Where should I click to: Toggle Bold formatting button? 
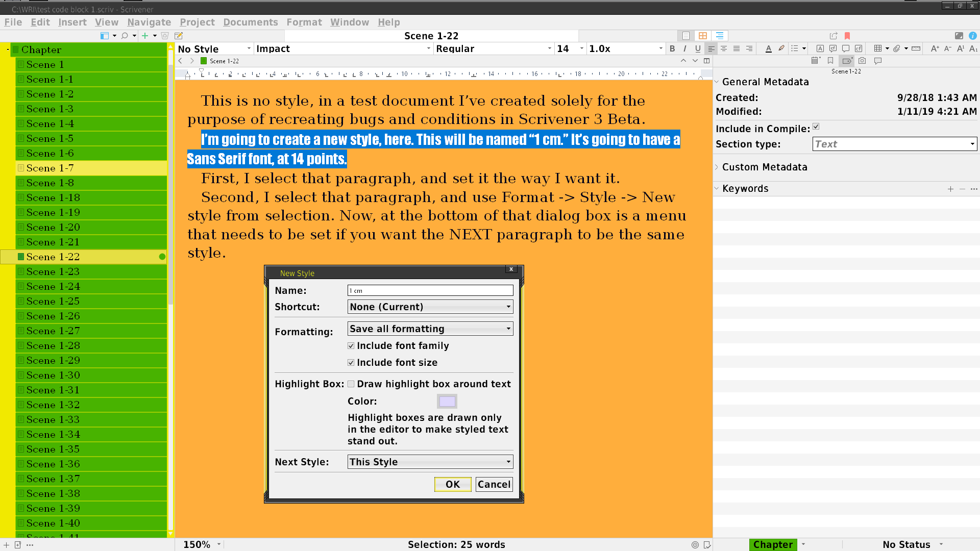point(672,48)
